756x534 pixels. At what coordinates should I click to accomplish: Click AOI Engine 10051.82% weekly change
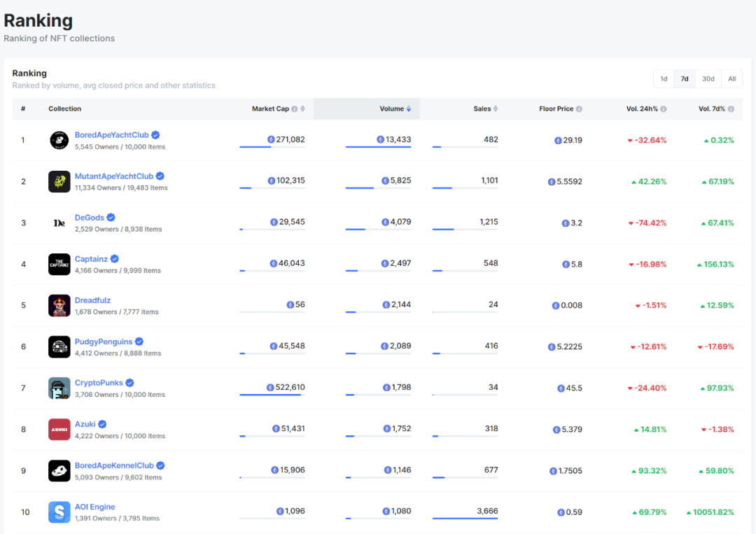coord(710,512)
